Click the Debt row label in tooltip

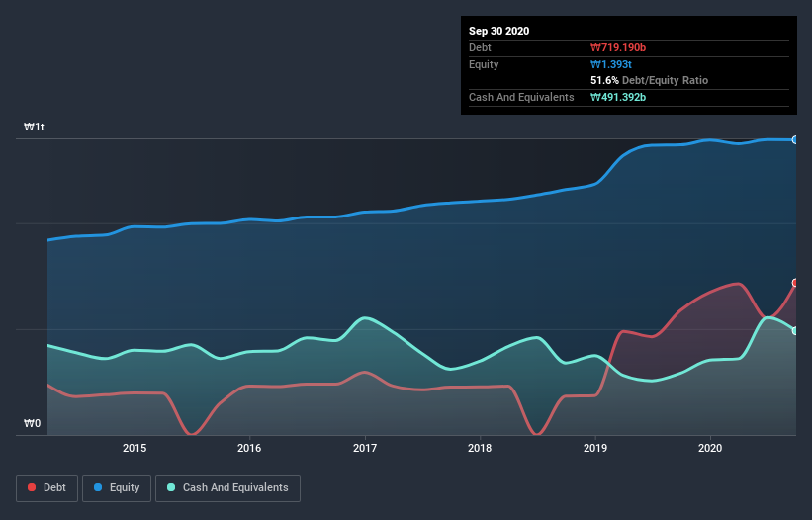click(x=480, y=47)
